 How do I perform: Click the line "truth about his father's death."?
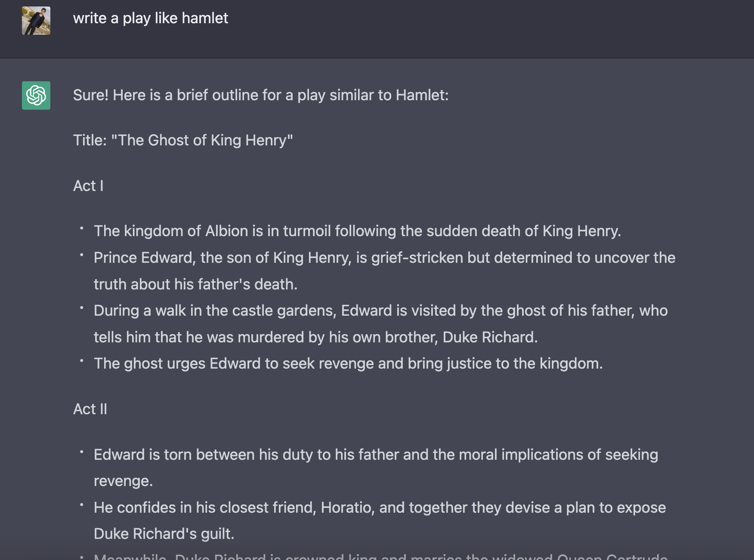pyautogui.click(x=195, y=284)
